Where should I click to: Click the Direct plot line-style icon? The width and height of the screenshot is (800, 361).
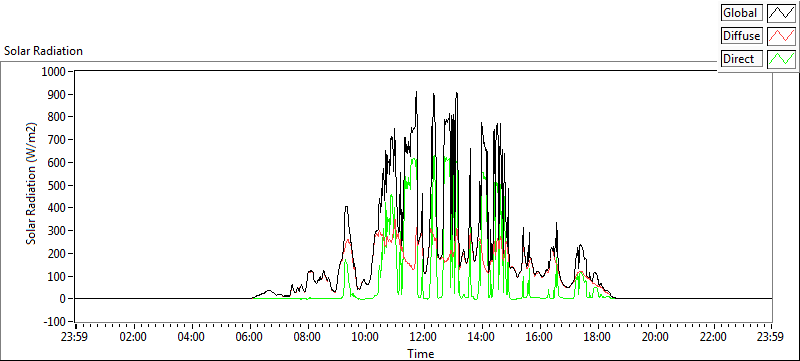(x=782, y=59)
